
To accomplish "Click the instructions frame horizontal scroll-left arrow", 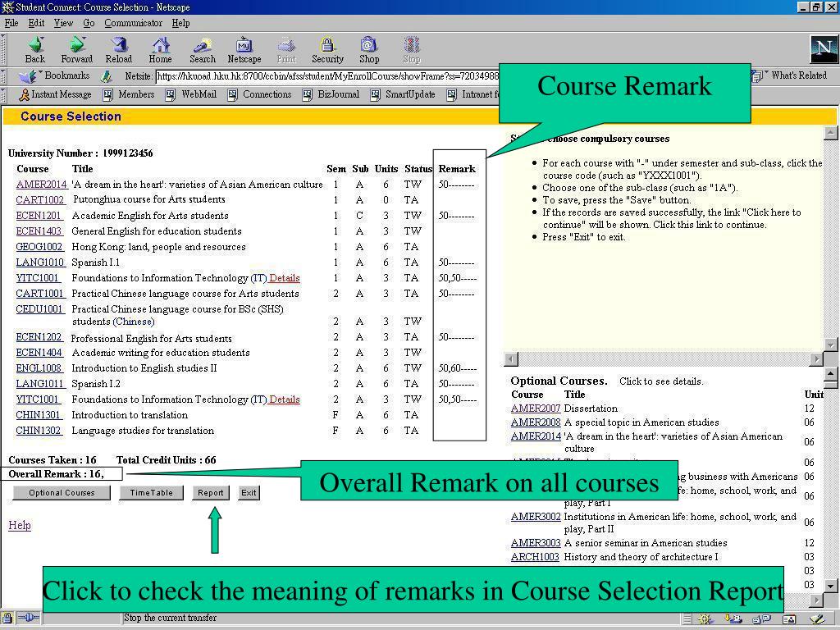I will (x=512, y=359).
